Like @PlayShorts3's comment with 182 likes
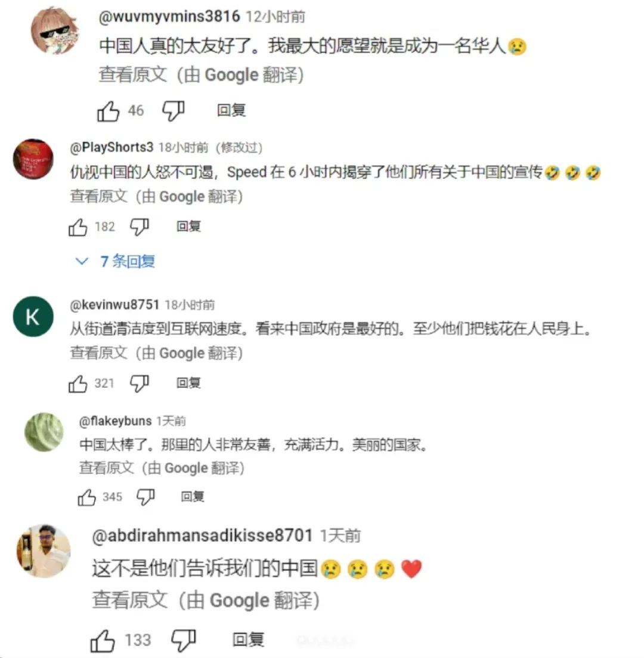This screenshot has width=644, height=658. point(78,227)
